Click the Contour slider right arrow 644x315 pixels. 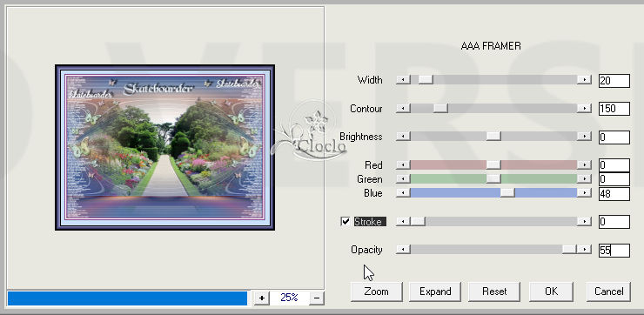[584, 109]
